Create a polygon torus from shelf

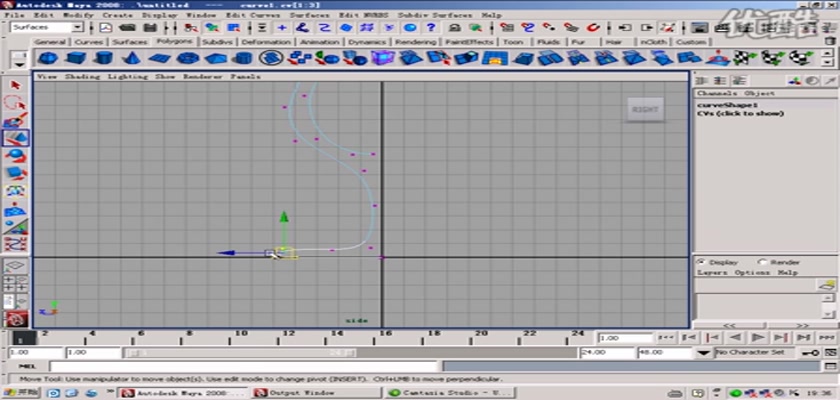click(x=187, y=57)
